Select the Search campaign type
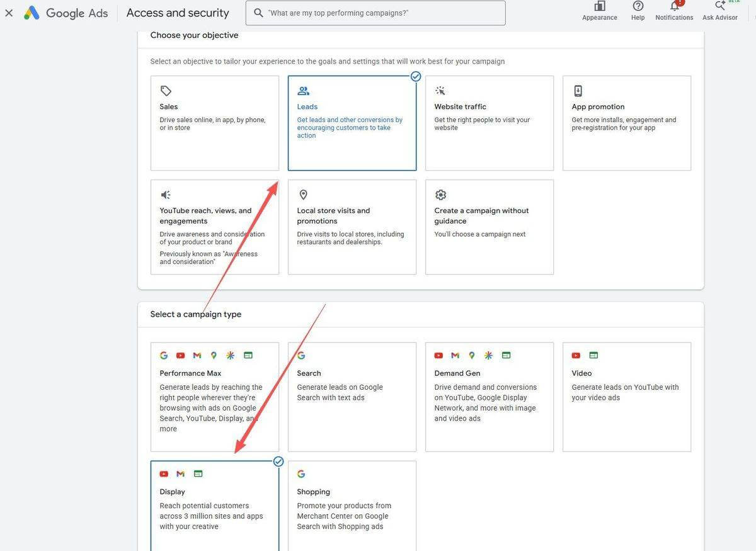Image resolution: width=756 pixels, height=551 pixels. [352, 397]
